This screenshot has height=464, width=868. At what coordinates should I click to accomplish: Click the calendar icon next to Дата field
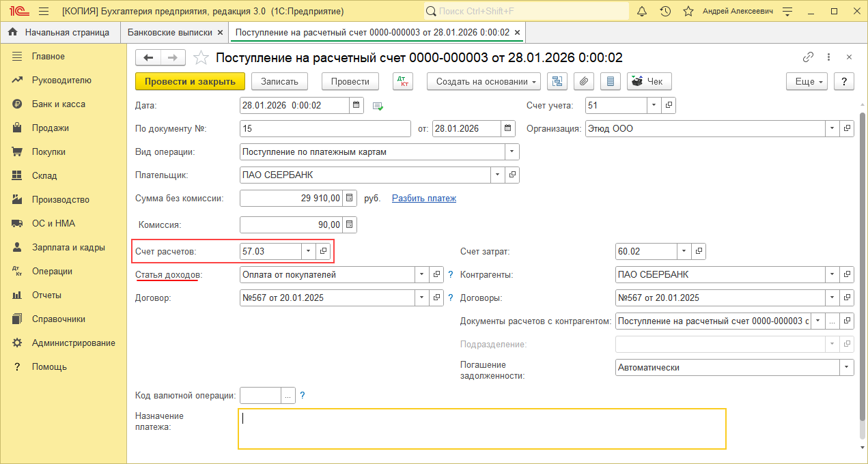356,105
